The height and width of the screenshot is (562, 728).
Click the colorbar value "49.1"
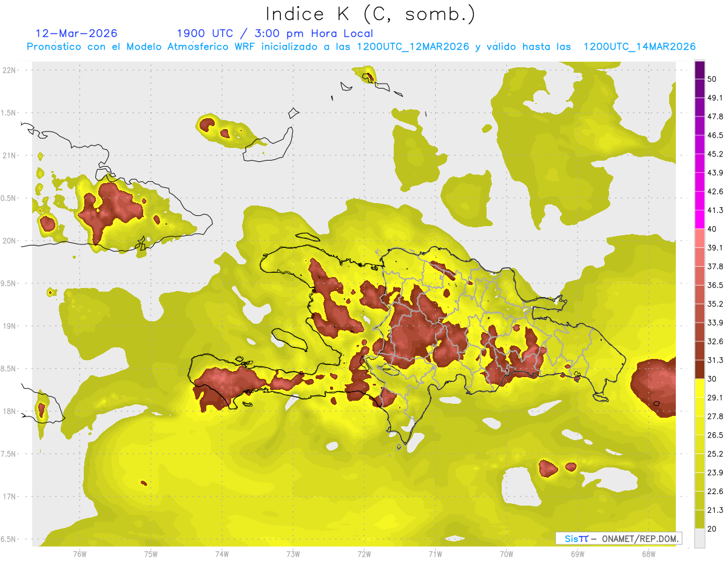click(x=715, y=98)
